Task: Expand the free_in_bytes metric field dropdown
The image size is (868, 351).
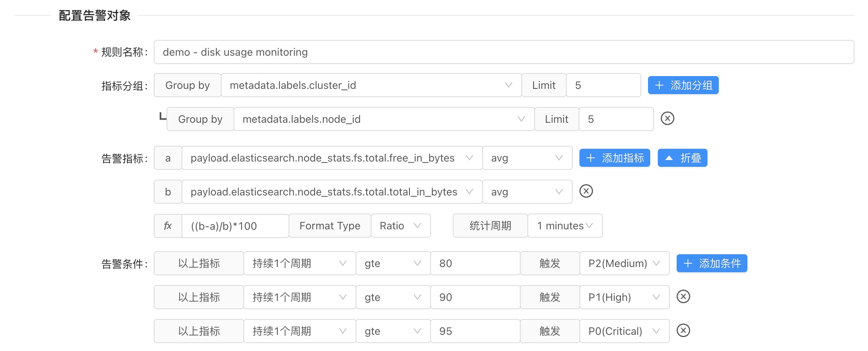Action: [x=332, y=158]
